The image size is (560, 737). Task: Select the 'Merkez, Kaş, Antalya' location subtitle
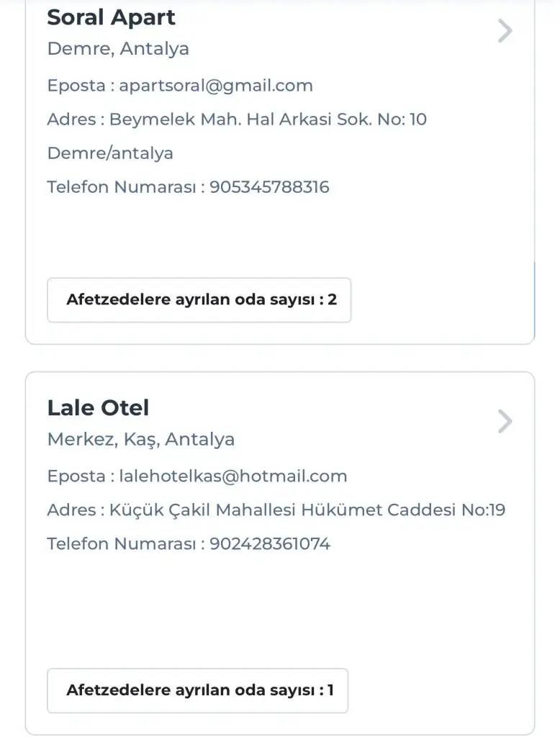pos(141,439)
